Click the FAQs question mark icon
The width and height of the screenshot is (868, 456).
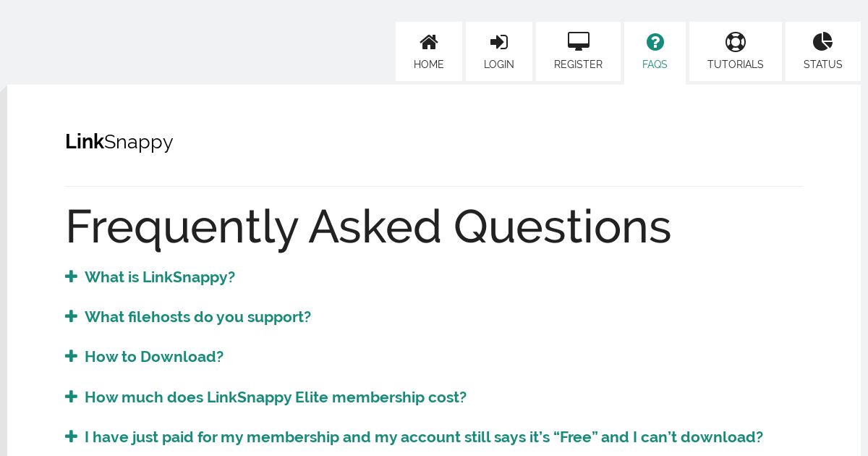point(655,42)
